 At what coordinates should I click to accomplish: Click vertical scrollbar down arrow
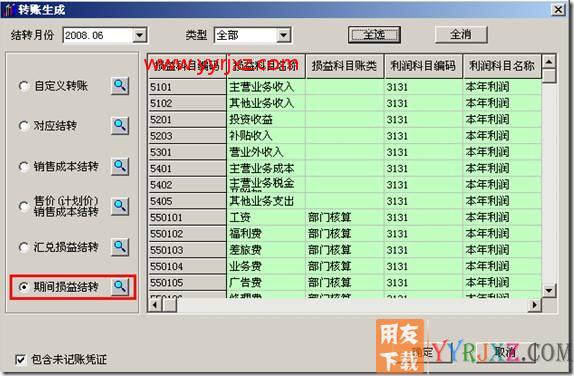tap(549, 291)
